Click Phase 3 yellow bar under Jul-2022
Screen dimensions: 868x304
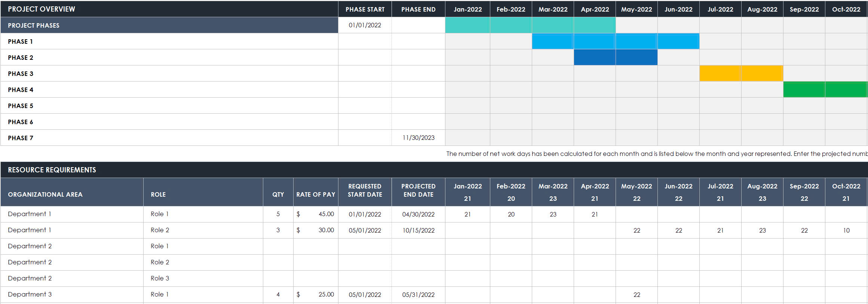(720, 73)
